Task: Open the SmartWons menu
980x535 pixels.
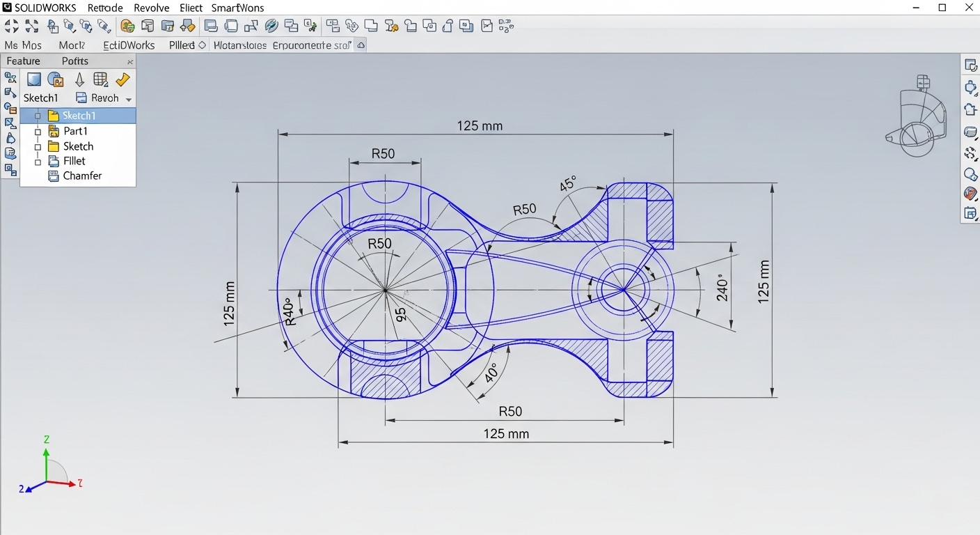Action: pos(238,8)
